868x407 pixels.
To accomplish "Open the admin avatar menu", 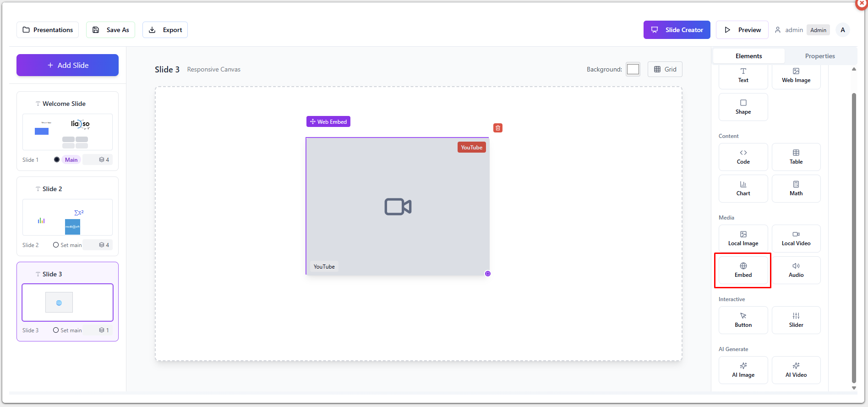I will click(842, 30).
